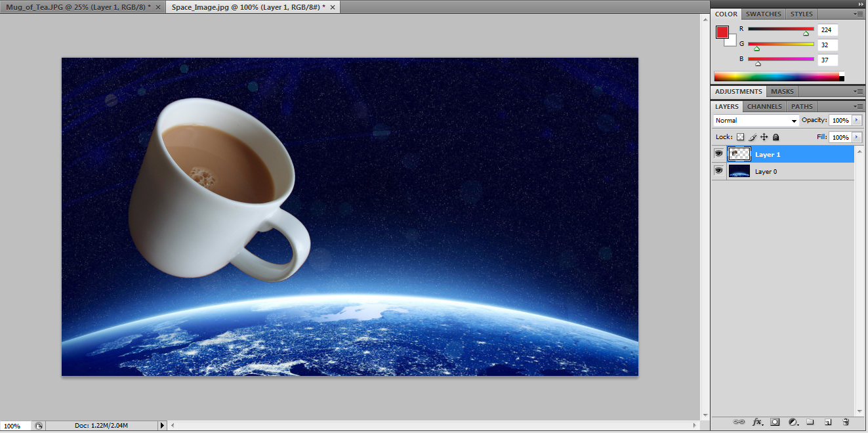
Task: Click the canvas horizontal scroll-right arrow
Action: tap(696, 426)
